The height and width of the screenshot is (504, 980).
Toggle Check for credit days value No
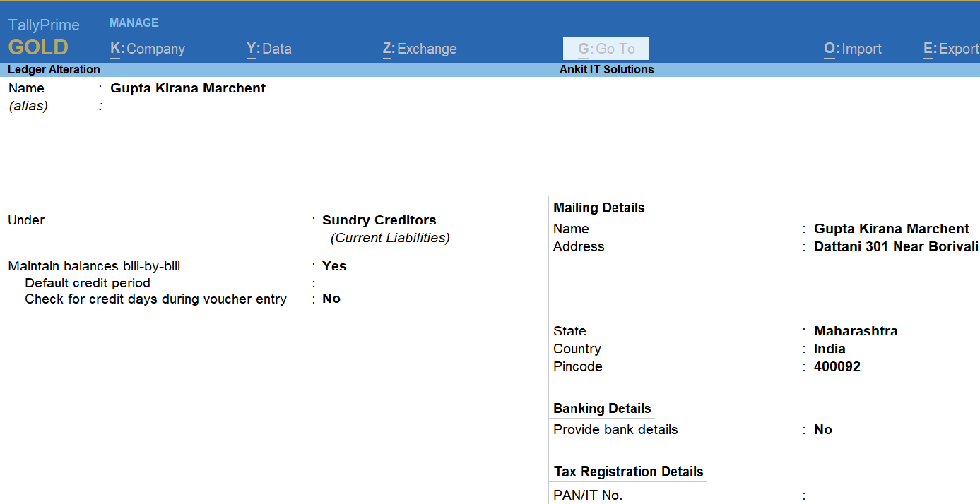[331, 299]
